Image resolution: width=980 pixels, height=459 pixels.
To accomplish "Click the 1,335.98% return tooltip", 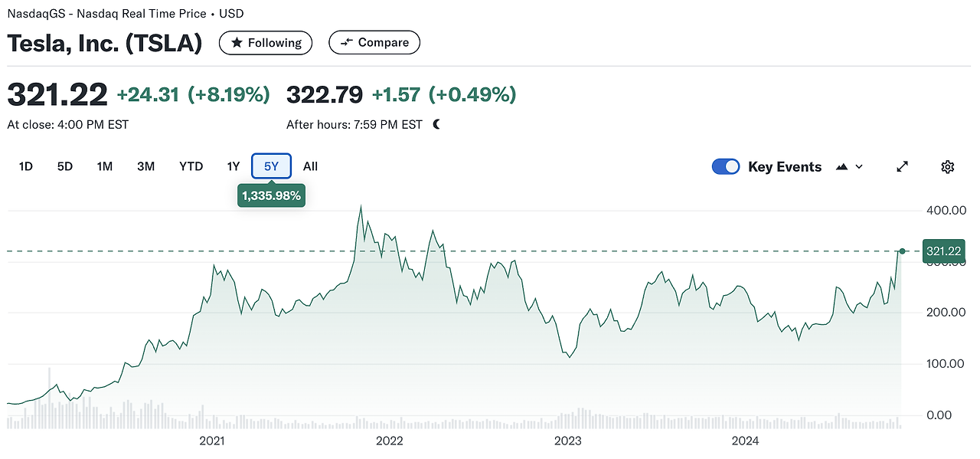I will tap(272, 196).
